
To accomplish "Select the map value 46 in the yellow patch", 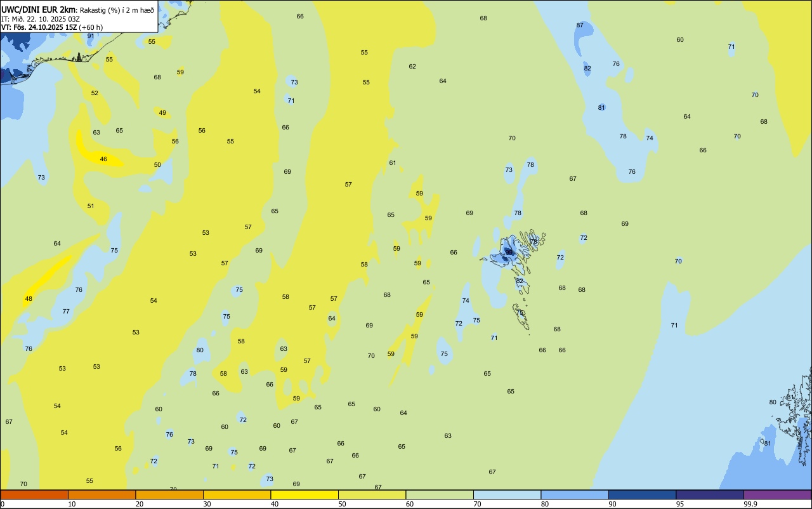I will [103, 159].
